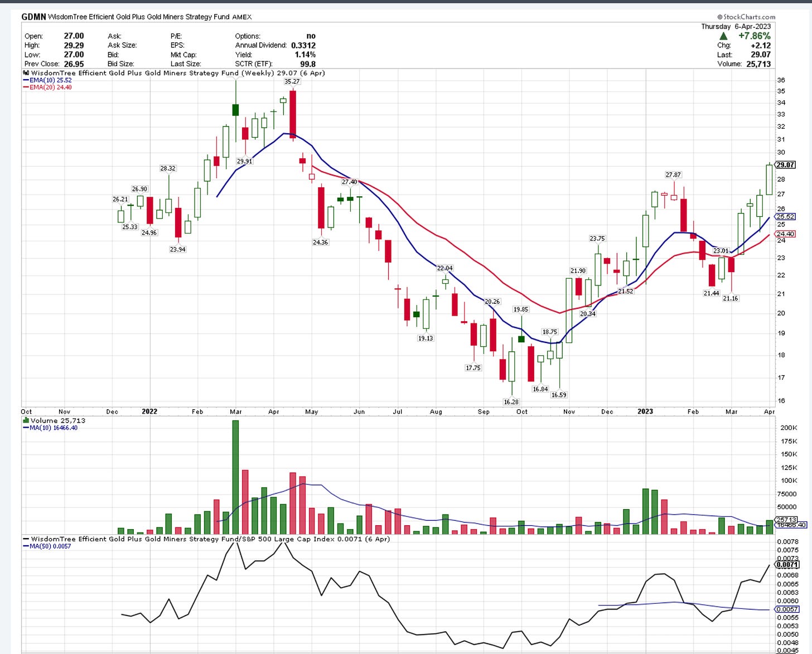Screen dimensions: 812x654
Task: Click the tallest green volume bar in March 2022
Action: 235,477
